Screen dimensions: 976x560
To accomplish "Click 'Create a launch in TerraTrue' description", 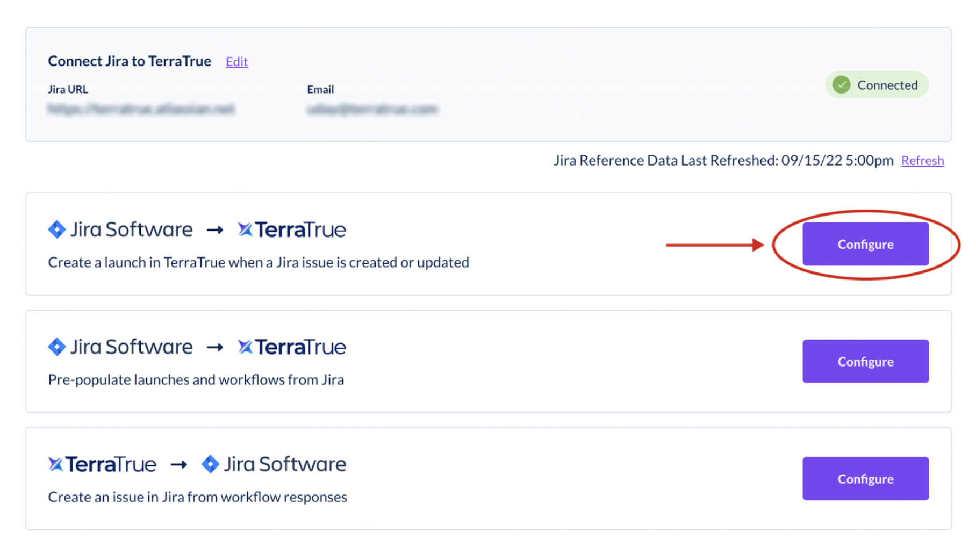I will click(x=259, y=262).
